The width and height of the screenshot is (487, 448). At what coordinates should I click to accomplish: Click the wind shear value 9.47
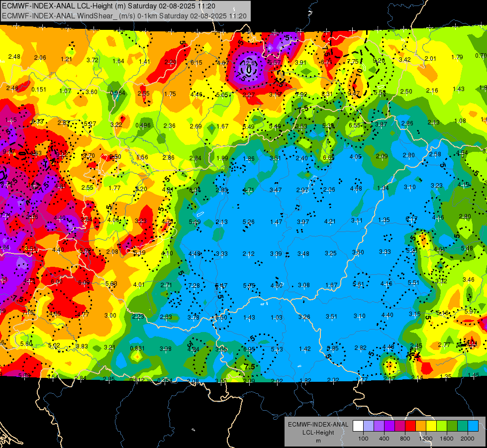pos(354,93)
